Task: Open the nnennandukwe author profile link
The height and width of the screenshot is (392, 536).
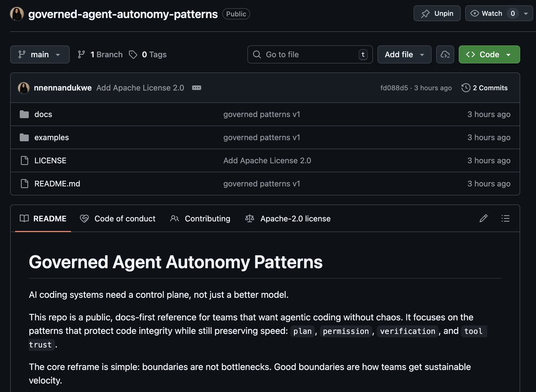Action: click(63, 88)
